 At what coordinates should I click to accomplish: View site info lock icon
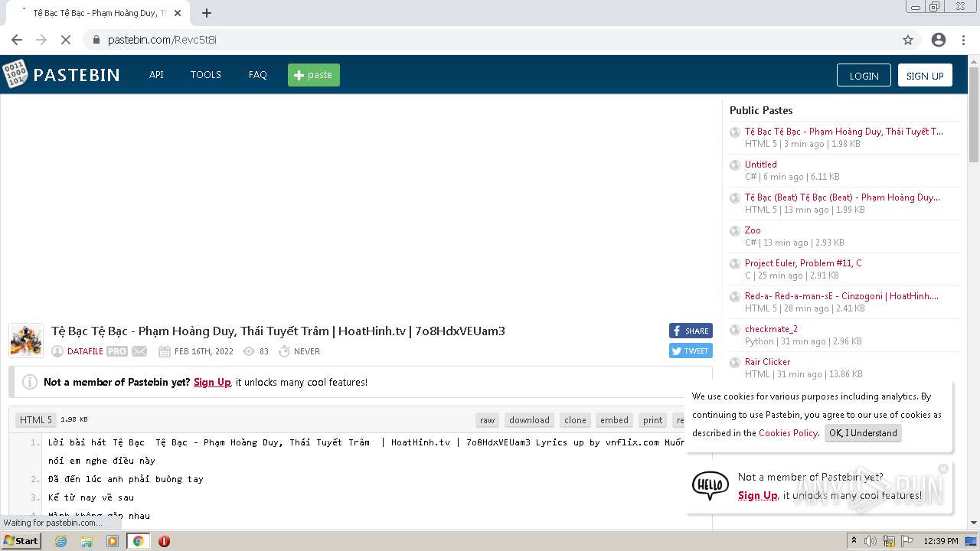click(96, 40)
